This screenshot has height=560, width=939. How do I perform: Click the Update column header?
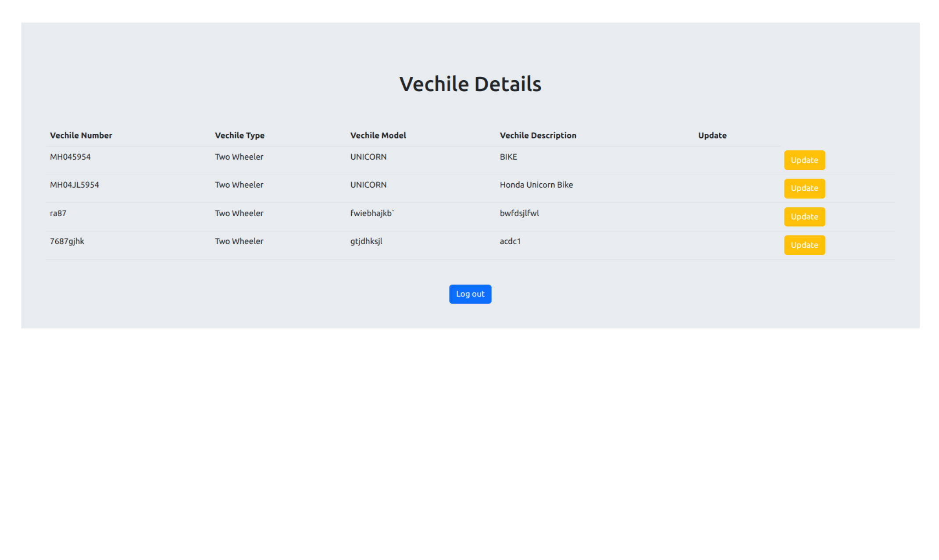click(x=712, y=135)
